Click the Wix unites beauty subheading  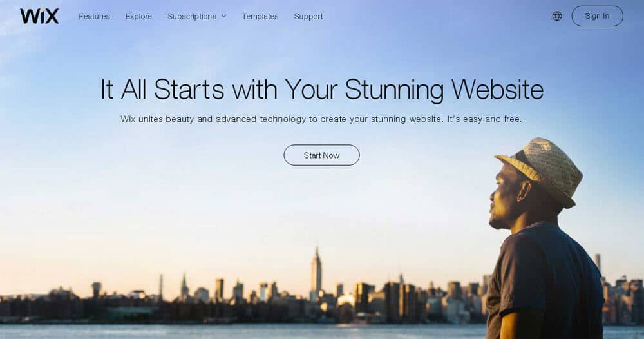click(x=321, y=119)
